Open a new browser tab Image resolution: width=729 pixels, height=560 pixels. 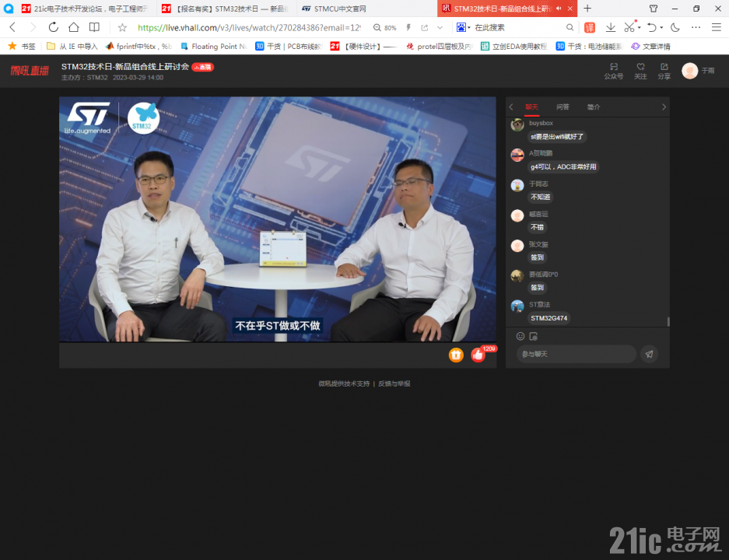[x=587, y=9]
